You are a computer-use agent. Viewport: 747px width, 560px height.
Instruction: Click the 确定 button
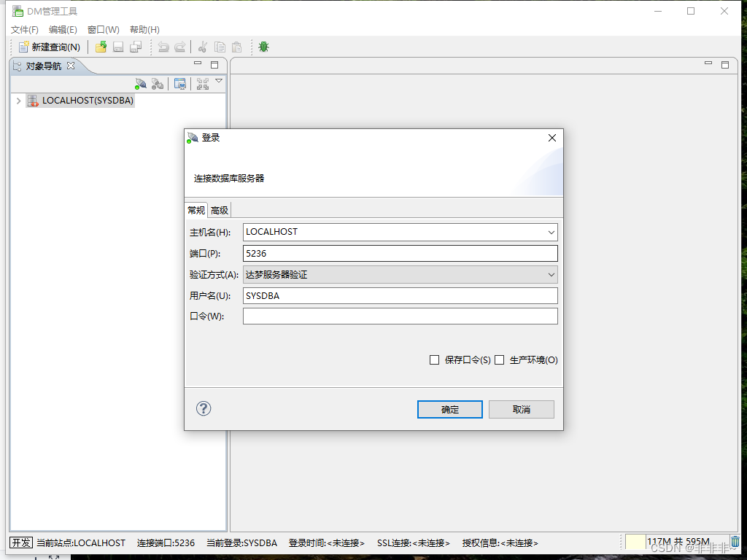click(449, 410)
